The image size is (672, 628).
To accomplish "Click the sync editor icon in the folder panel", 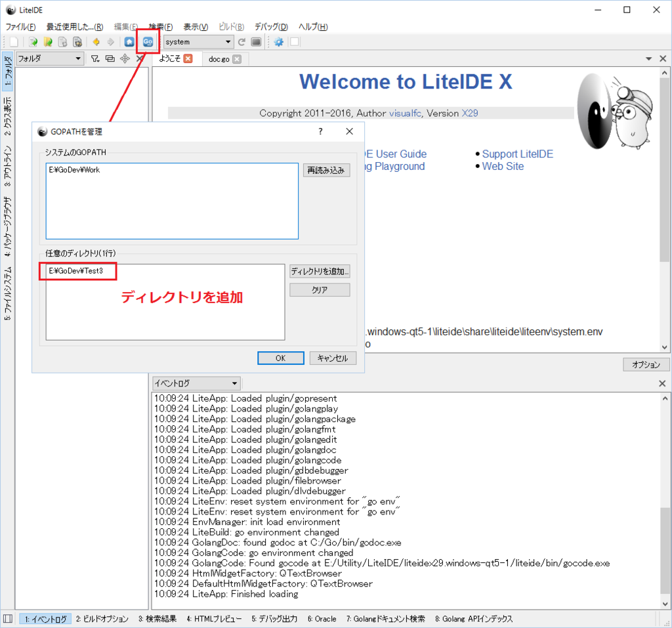I will (x=110, y=58).
